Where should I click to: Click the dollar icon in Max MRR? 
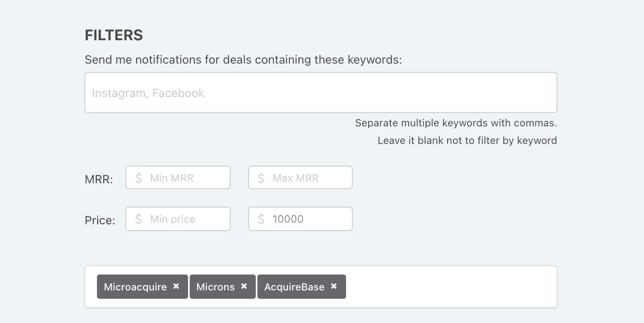pos(261,178)
